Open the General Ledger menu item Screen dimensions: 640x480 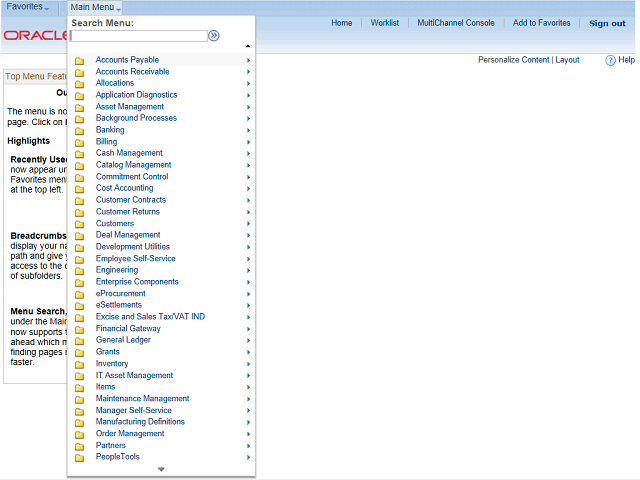123,340
